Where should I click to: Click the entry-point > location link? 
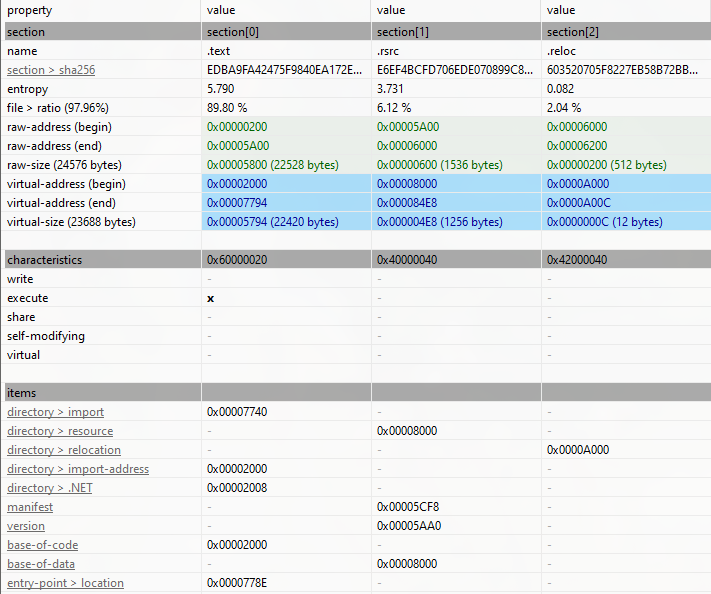pos(65,583)
